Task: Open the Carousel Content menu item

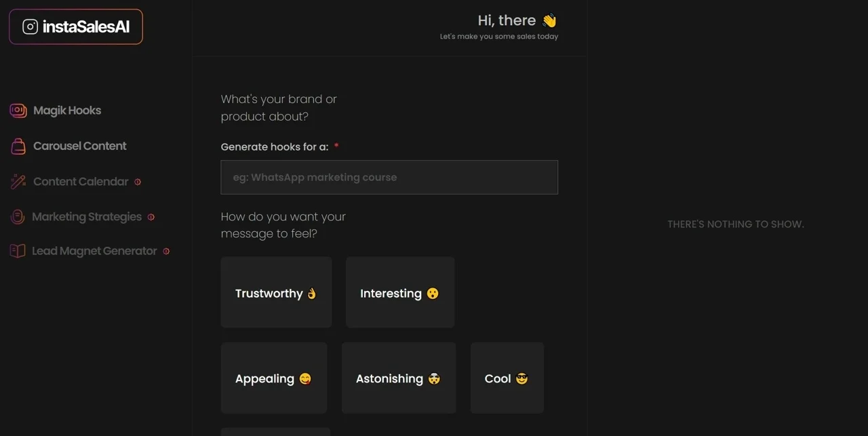Action: (68, 146)
